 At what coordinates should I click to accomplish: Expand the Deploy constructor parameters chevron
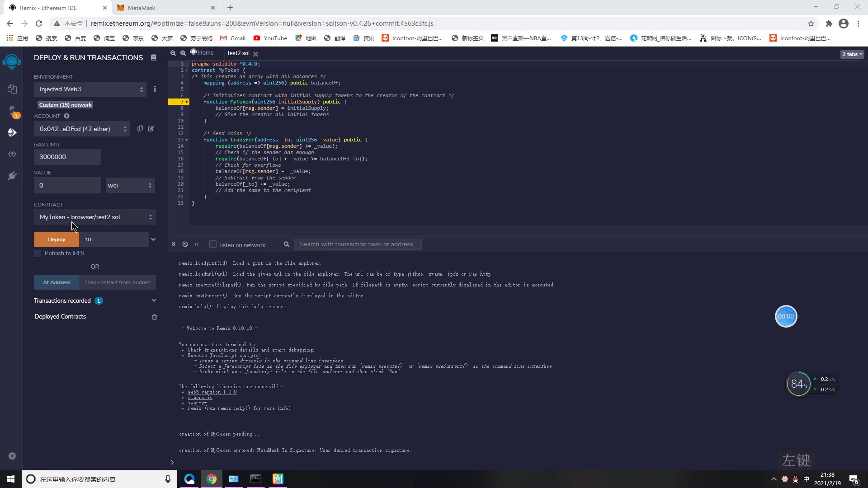click(x=153, y=239)
